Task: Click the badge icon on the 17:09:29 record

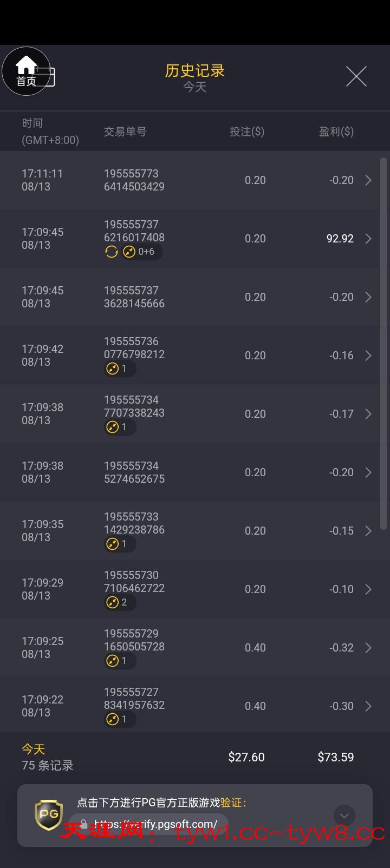Action: [113, 602]
